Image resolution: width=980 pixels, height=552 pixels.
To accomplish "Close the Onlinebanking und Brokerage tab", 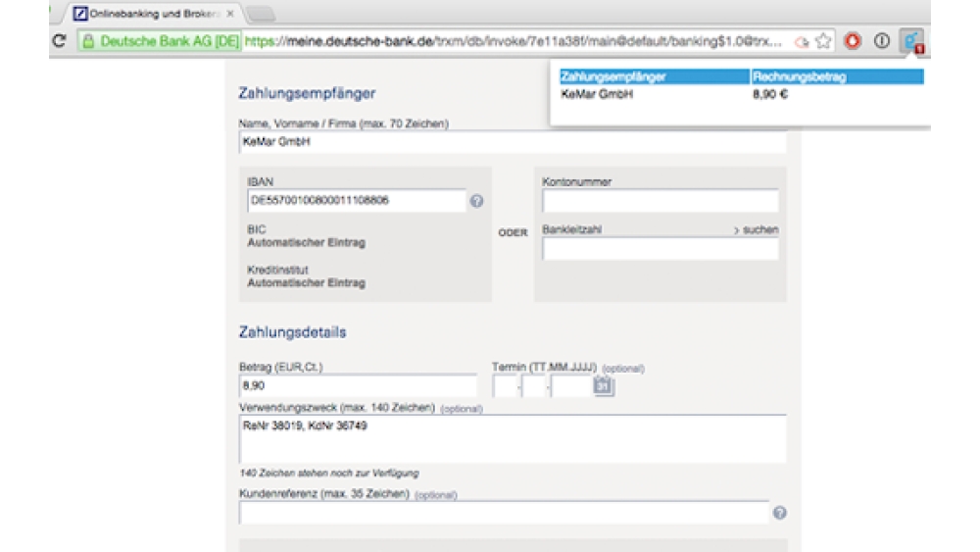I will click(x=230, y=13).
